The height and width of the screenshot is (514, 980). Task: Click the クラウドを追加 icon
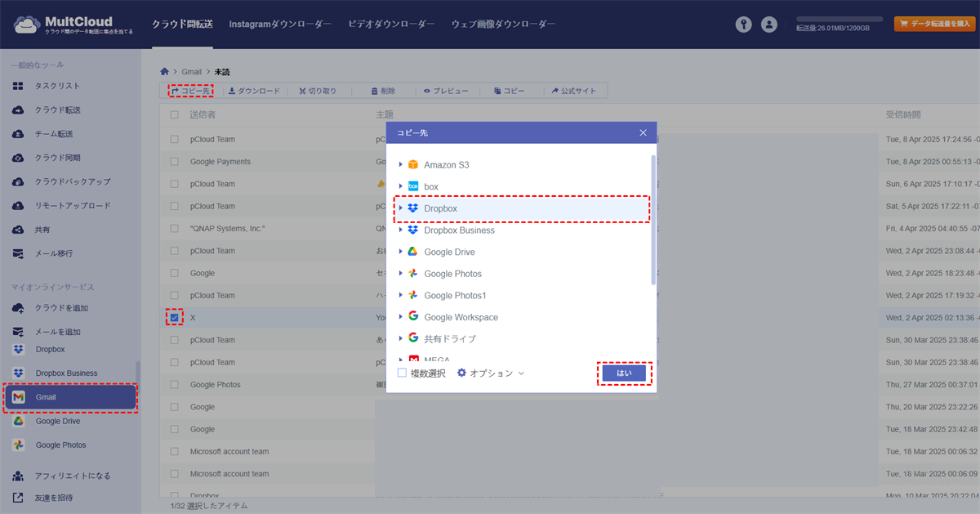18,308
